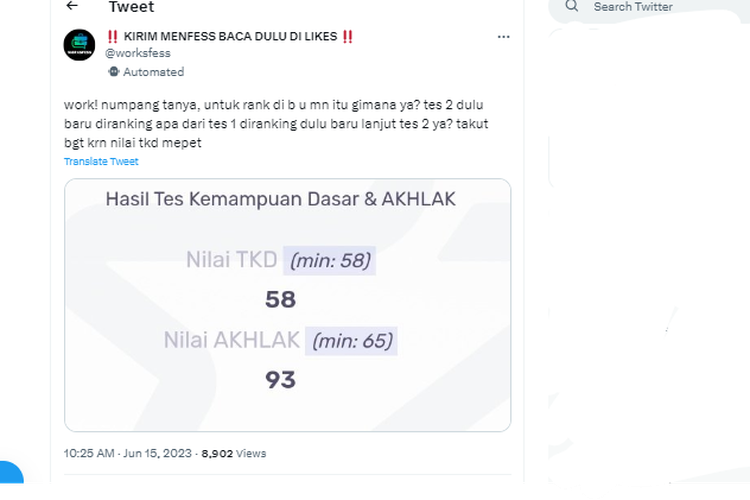The image size is (750, 500).
Task: Open the three-dot more options menu
Action: point(503,37)
